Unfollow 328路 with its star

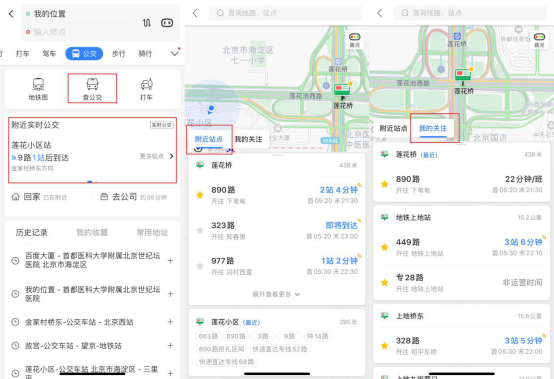point(385,345)
